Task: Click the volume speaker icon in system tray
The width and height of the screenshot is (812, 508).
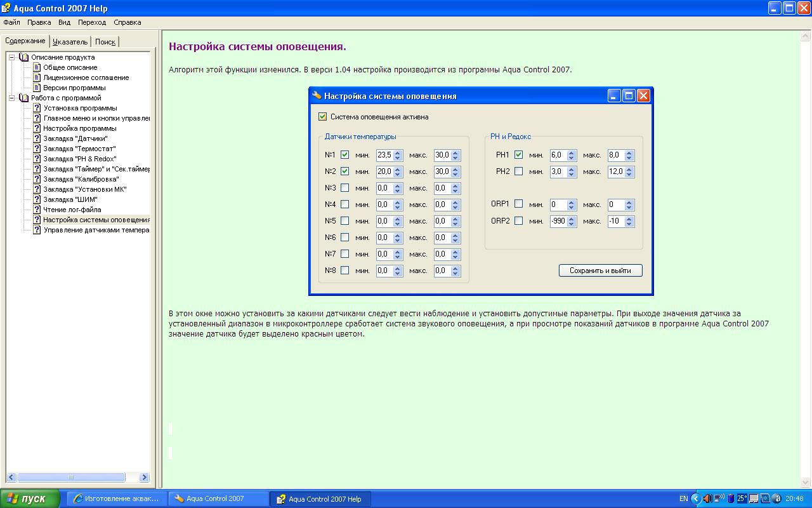Action: point(707,498)
